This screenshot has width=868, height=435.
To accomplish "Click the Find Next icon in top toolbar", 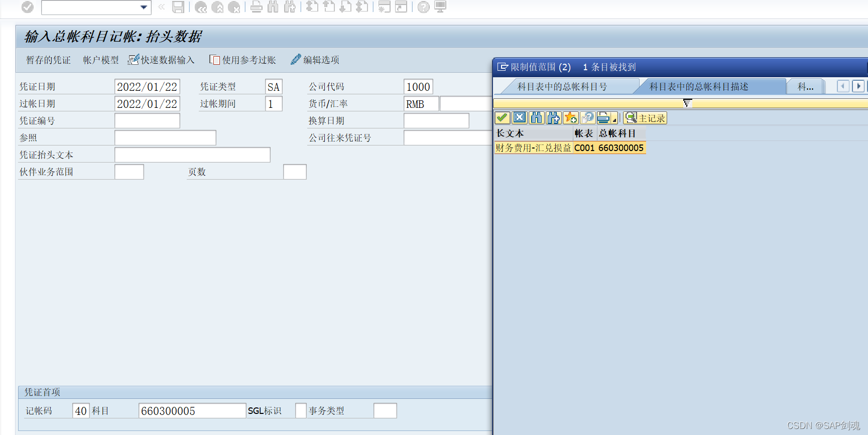I will click(290, 7).
